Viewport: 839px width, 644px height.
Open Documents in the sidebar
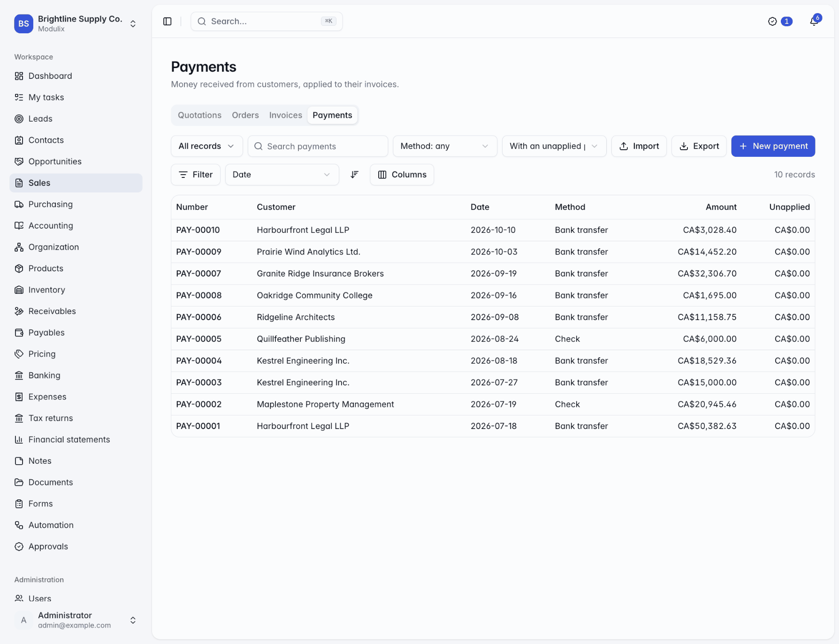76,482
